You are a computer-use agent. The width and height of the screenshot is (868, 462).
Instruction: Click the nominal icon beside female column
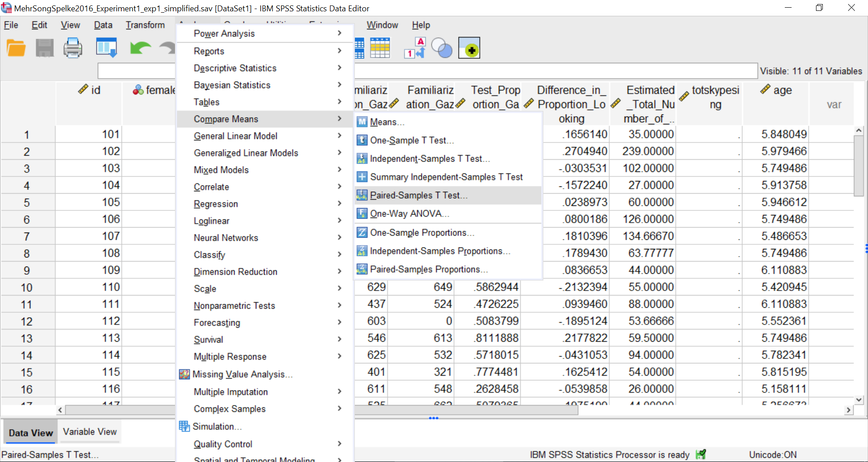click(138, 90)
